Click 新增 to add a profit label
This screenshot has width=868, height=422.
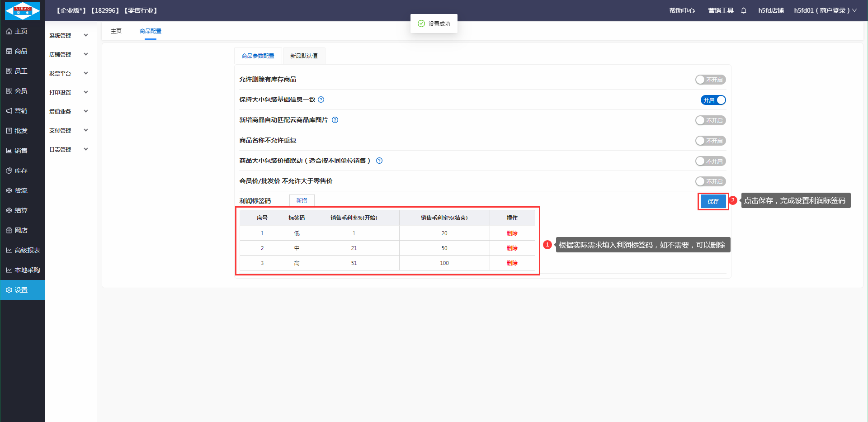point(302,200)
